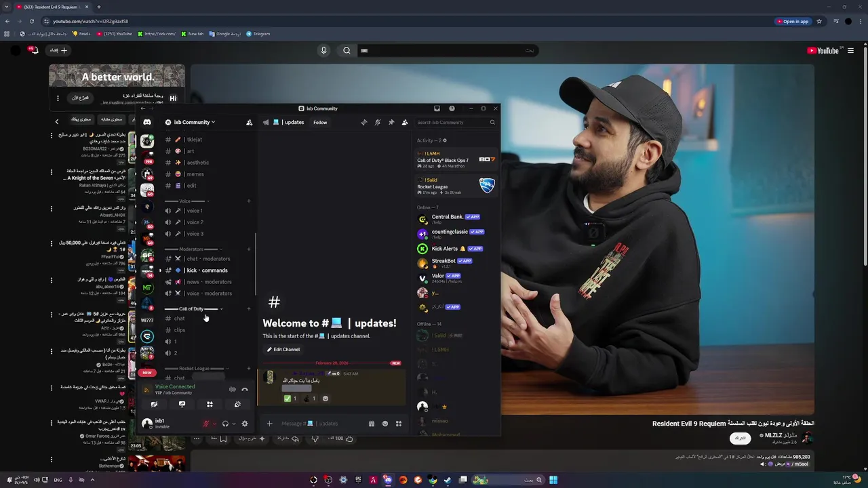Open gift icon in the message bar
This screenshot has height=488, width=868.
tap(372, 424)
